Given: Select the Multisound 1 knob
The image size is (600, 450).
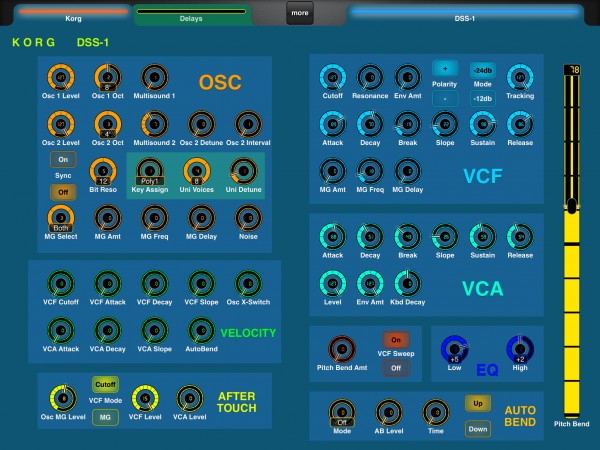Looking at the screenshot, I should coord(154,77).
